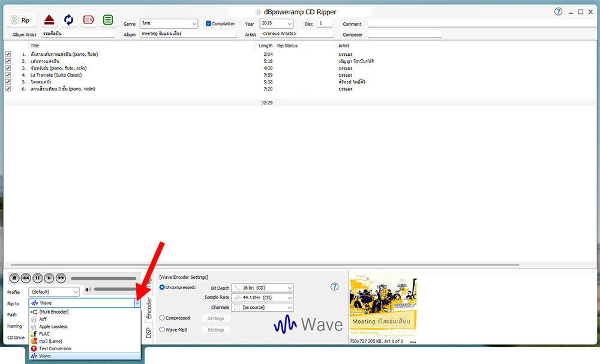600x364 pixels.
Task: Click the eject CD icon
Action: (49, 20)
